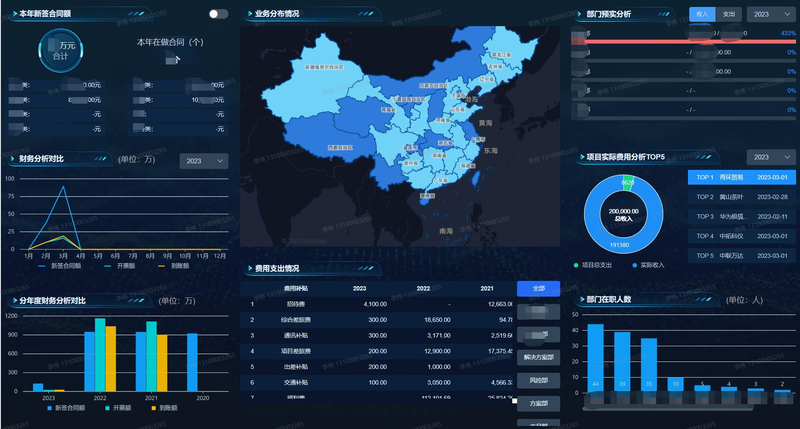The image size is (800, 429).
Task: Select the TOP 3 project dated 2023-02-11
Action: [x=741, y=216]
